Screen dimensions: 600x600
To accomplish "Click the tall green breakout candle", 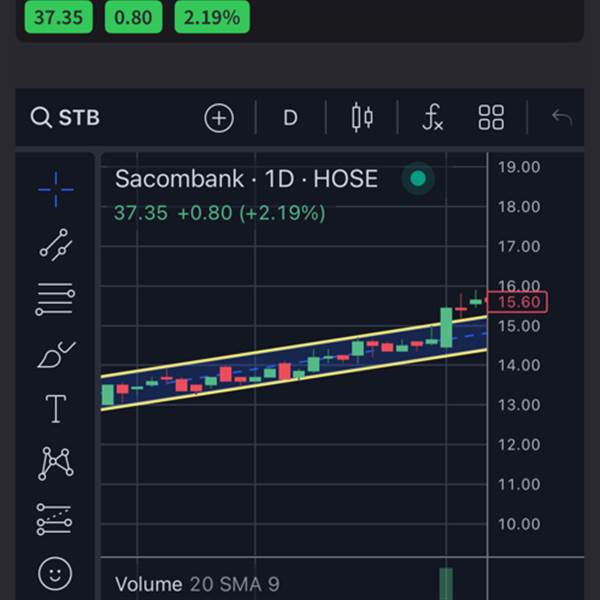I will tap(446, 328).
